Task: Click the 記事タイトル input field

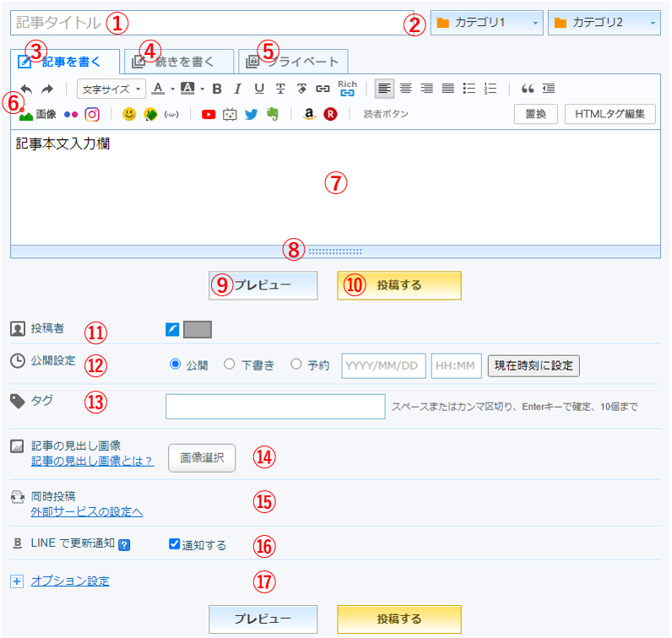Action: [212, 23]
